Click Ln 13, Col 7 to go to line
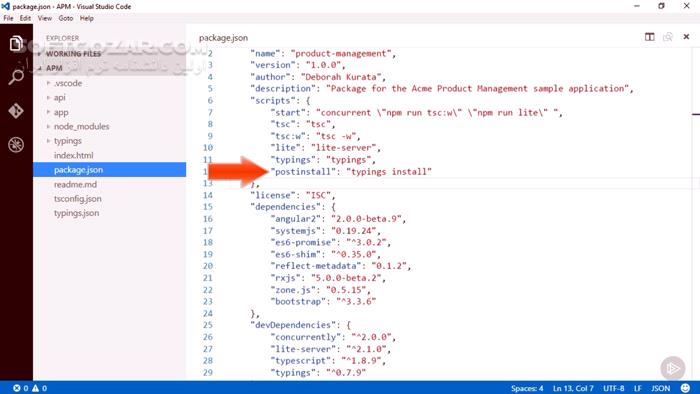The image size is (700, 394). point(573,388)
